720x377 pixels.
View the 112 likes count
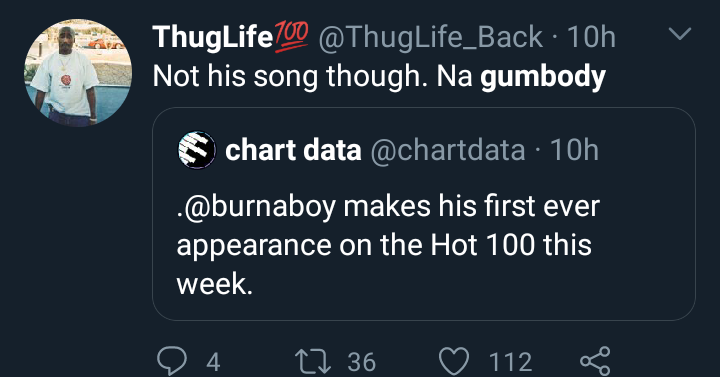click(510, 362)
